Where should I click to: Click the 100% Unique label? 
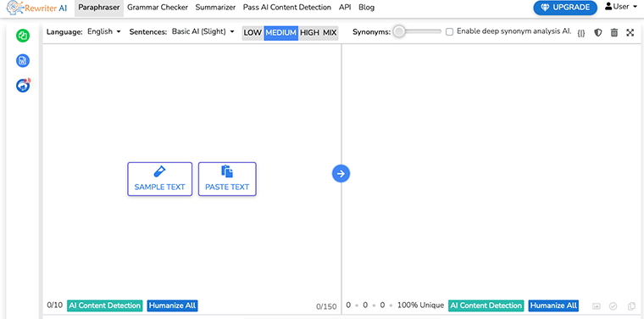(420, 305)
